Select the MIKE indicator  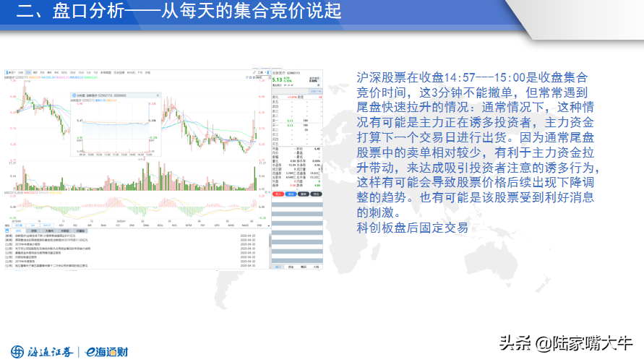coord(231,225)
